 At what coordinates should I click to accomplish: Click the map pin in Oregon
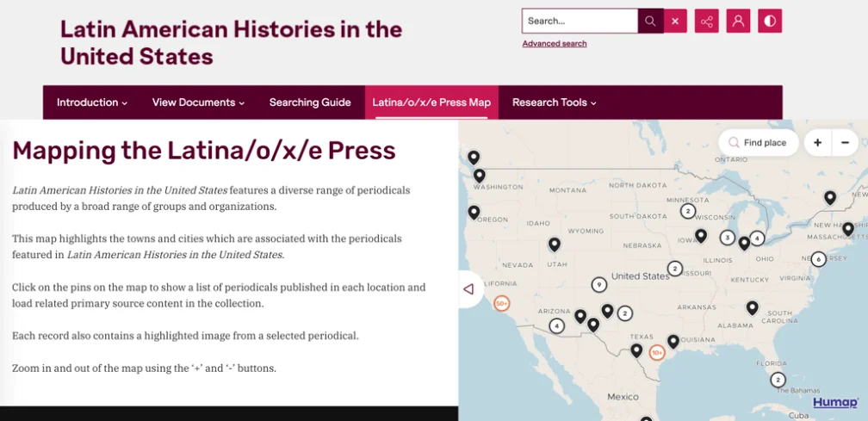coord(474,213)
